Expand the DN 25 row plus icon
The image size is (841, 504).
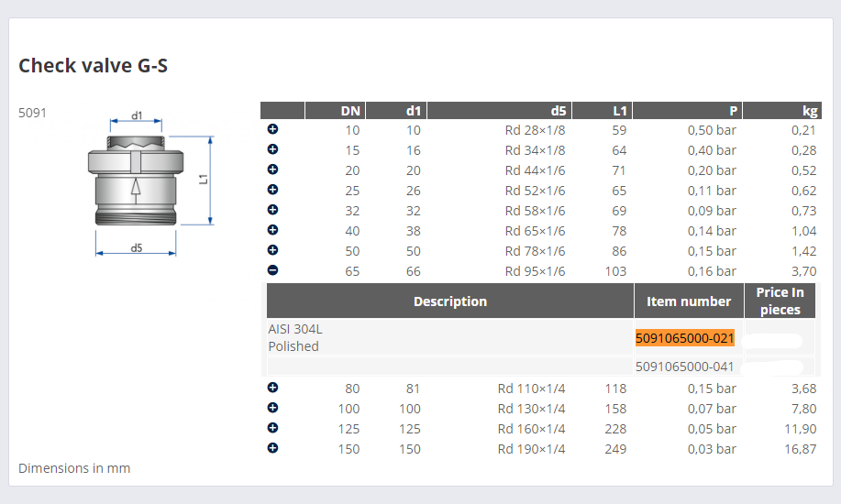pos(272,190)
